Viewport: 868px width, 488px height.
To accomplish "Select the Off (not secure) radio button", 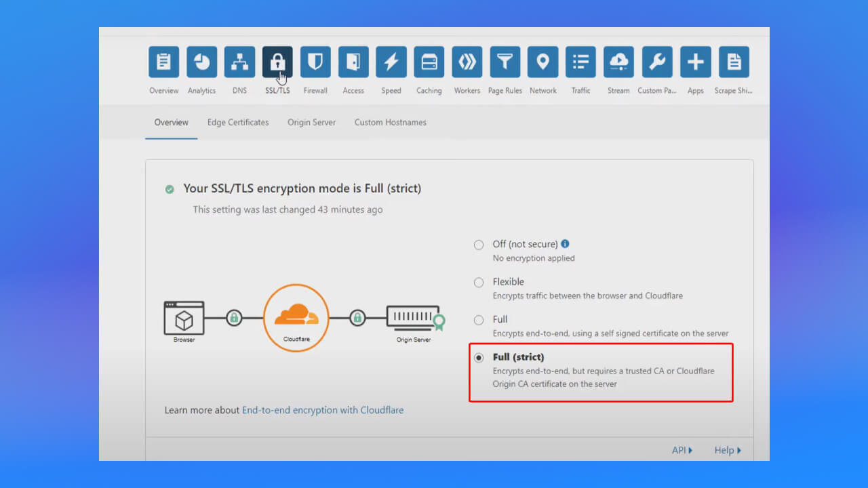I will pyautogui.click(x=479, y=245).
